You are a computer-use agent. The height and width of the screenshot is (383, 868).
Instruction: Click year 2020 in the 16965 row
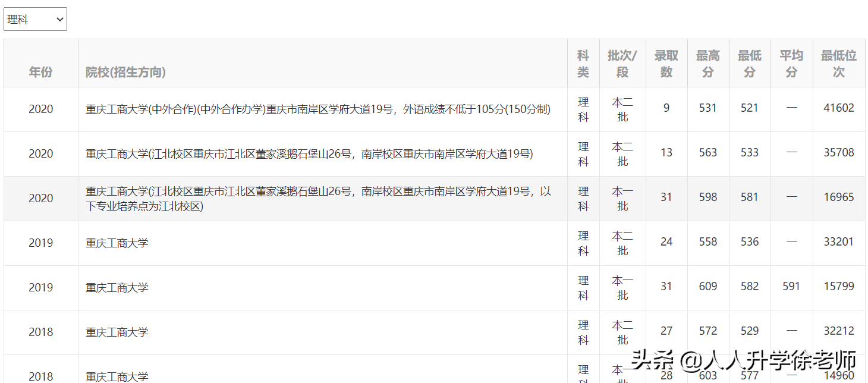tap(41, 199)
